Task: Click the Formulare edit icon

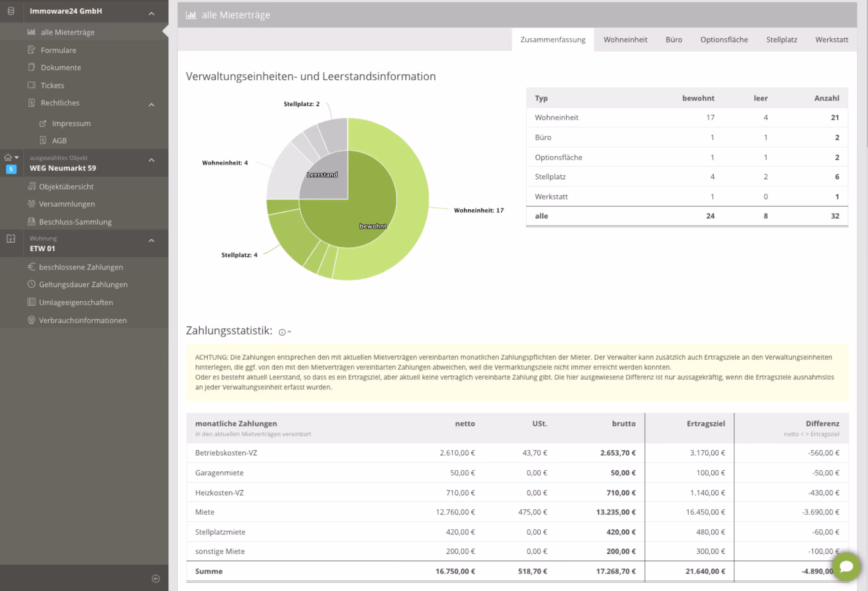Action: pos(31,50)
